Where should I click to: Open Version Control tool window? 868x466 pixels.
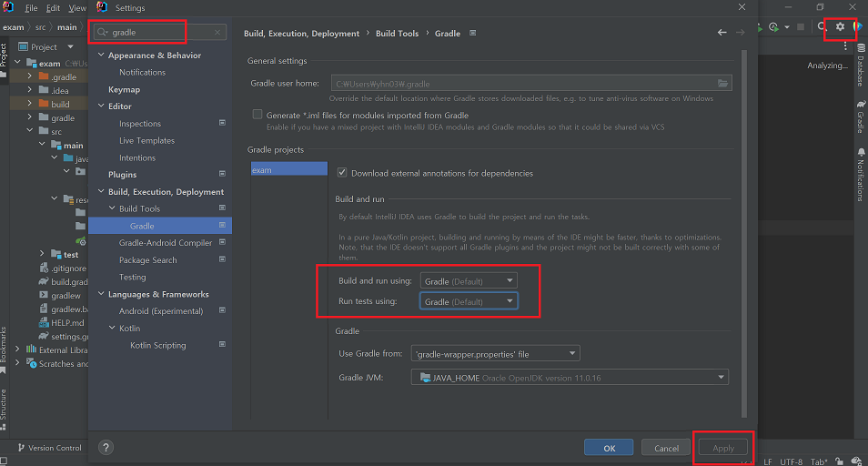point(50,448)
